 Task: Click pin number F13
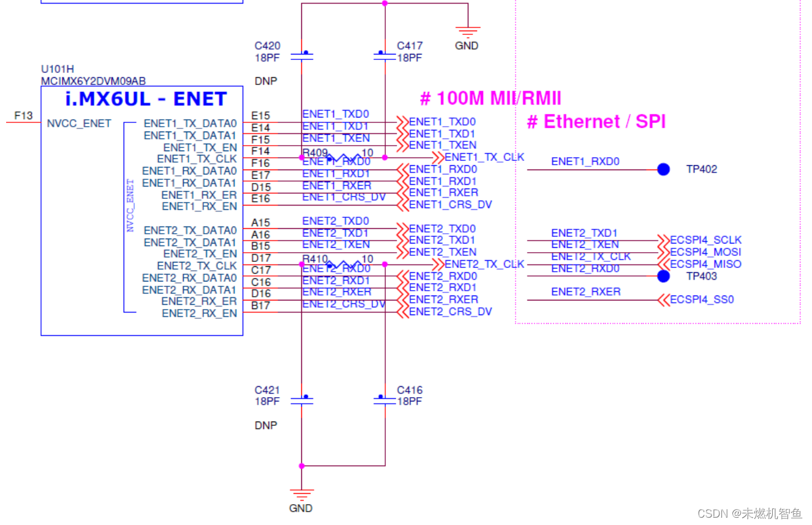point(23,115)
